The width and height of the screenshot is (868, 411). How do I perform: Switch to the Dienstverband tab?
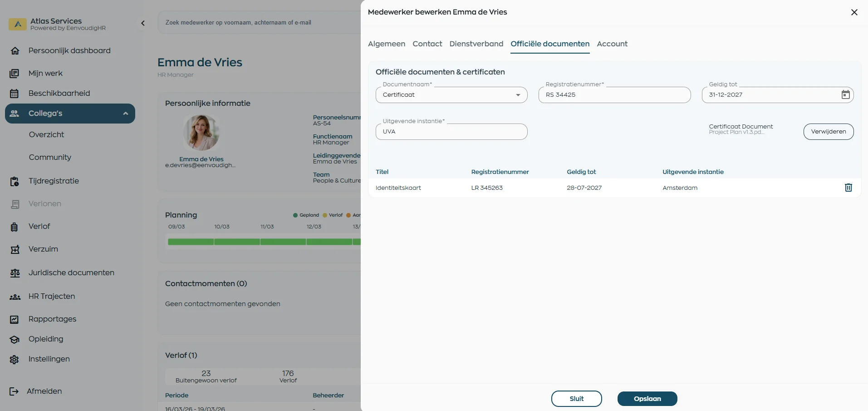pyautogui.click(x=476, y=44)
